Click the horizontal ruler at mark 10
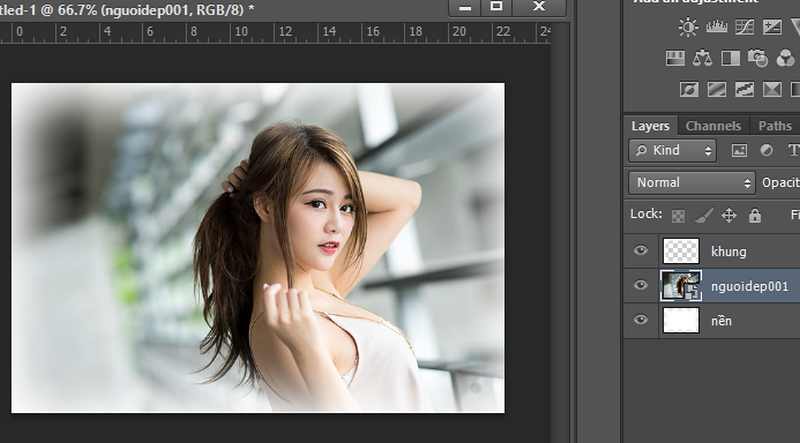The image size is (800, 443). coord(241,32)
